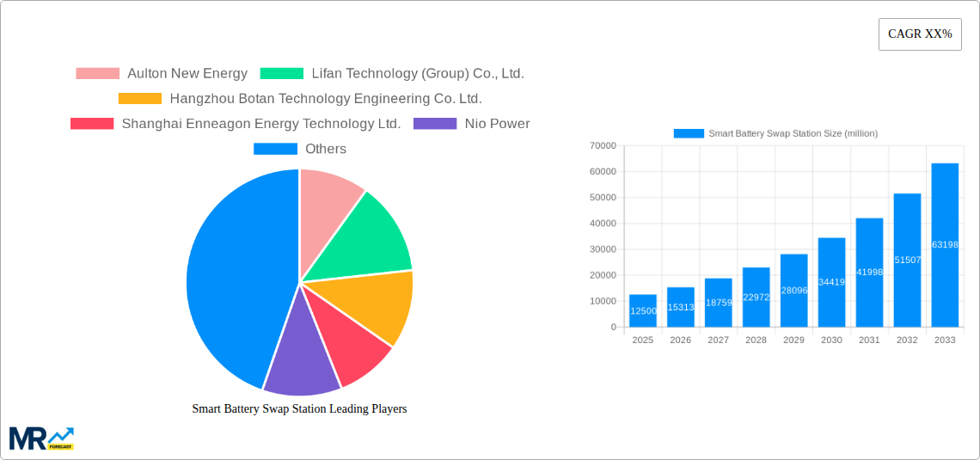Toggle Shanghai Enneagon legend swatch
Screen dimensions: 980x460
point(92,124)
